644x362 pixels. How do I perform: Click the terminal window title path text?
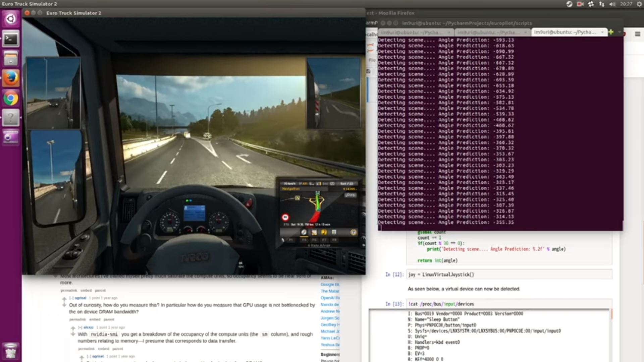click(x=467, y=23)
